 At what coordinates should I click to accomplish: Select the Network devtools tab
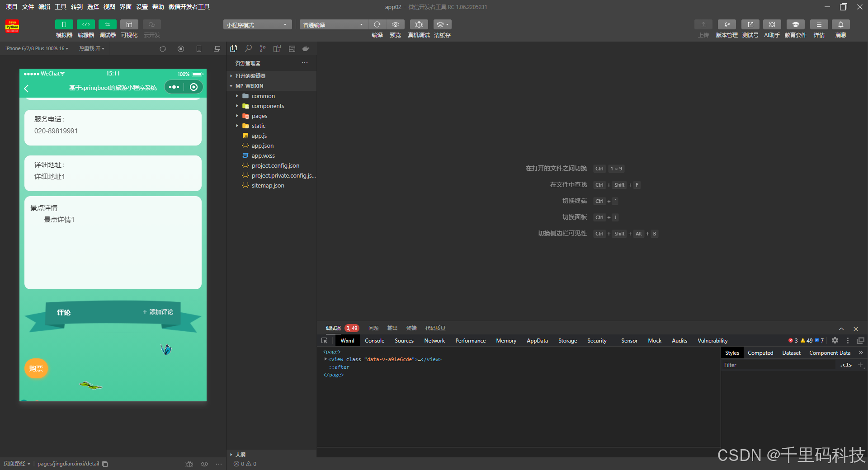[434, 341]
